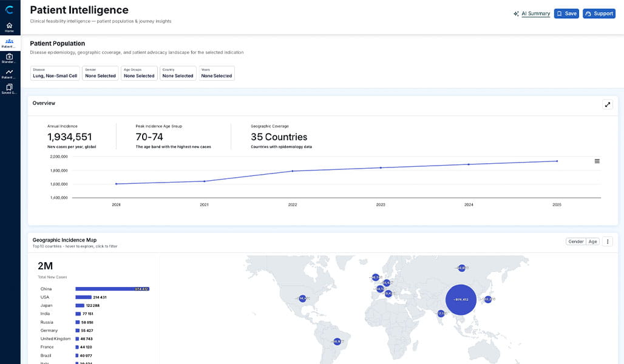Select the active Patient population sidebar tab
This screenshot has height=364, width=624.
[9, 43]
